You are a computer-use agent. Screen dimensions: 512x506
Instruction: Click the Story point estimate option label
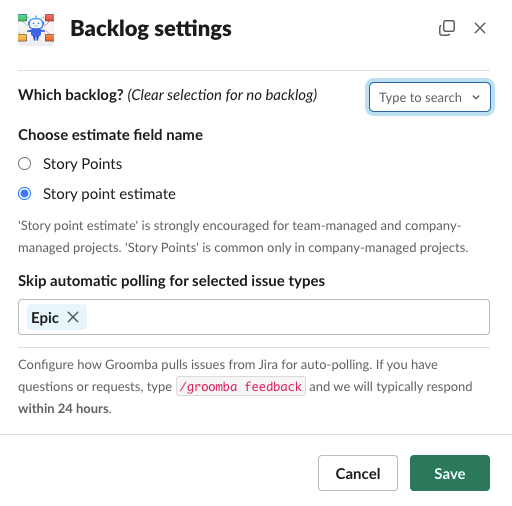point(109,194)
